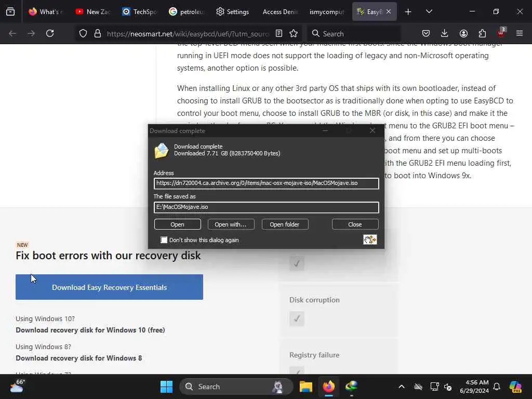
Task: Click the Close button in download dialog
Action: [355, 224]
